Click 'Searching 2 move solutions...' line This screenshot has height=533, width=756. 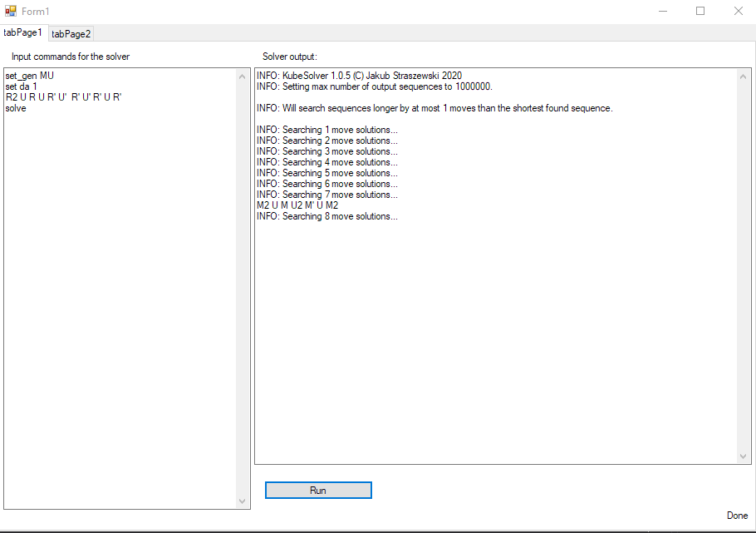pos(326,141)
